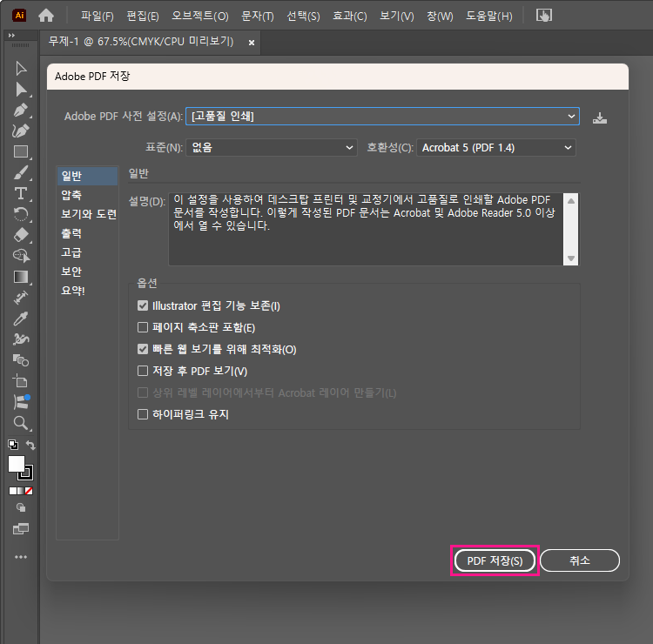Click the 취소 button
The height and width of the screenshot is (644, 653).
click(x=580, y=560)
